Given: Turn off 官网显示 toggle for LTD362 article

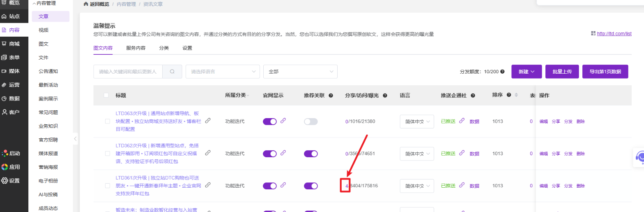Looking at the screenshot, I should coord(270,154).
